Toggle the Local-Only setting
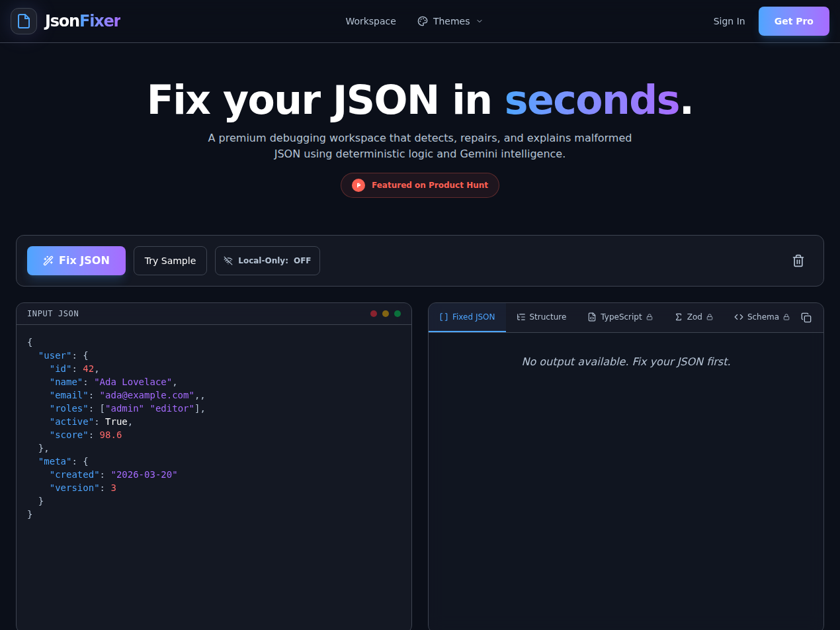 tap(267, 260)
